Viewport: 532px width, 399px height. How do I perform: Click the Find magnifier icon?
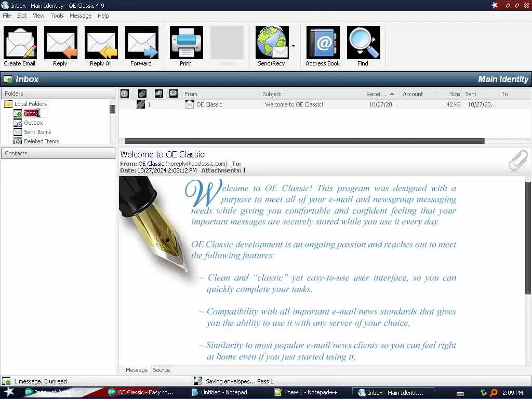(363, 43)
